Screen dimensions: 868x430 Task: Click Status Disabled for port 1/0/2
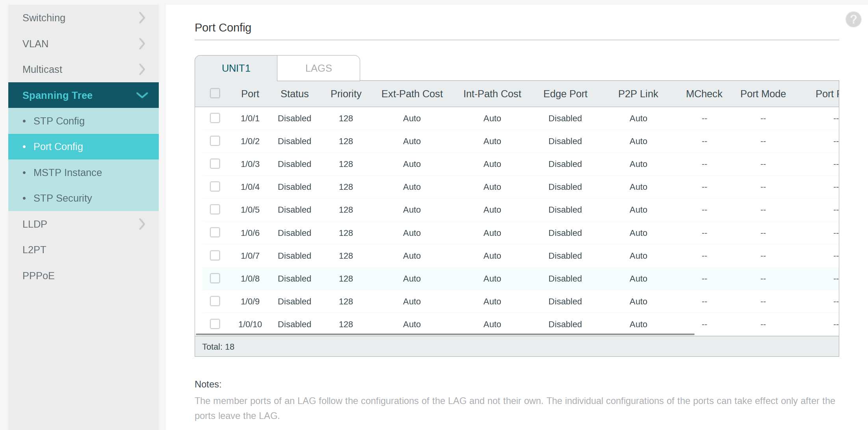coord(294,141)
